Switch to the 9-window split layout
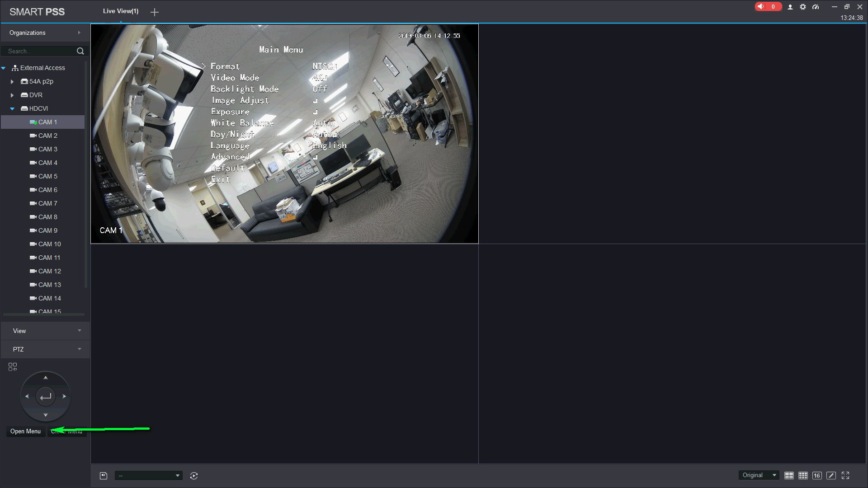This screenshot has height=488, width=868. (x=803, y=475)
